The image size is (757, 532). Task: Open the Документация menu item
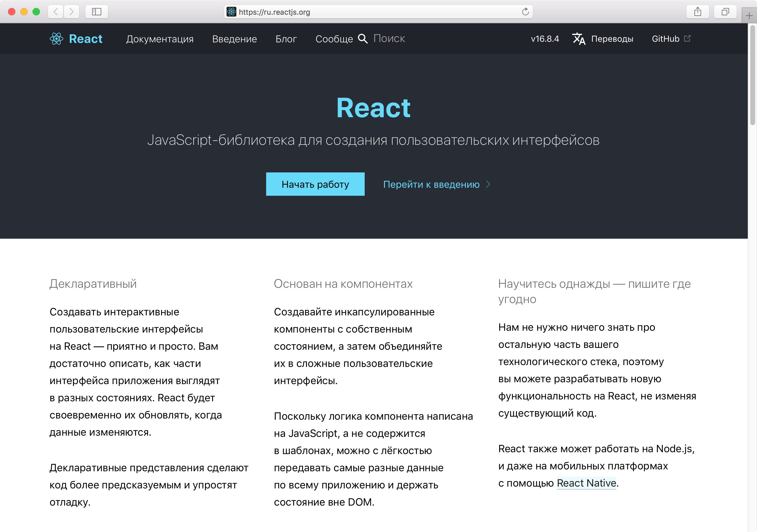click(x=160, y=39)
